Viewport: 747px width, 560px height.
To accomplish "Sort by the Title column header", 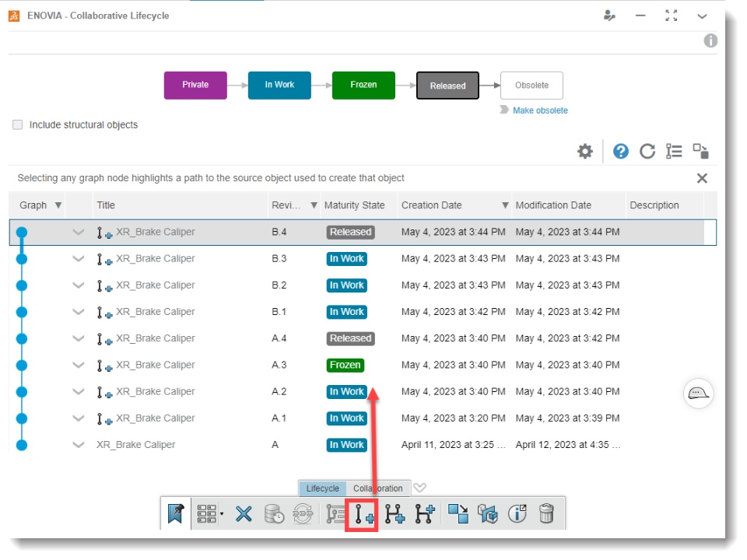I will pos(106,205).
